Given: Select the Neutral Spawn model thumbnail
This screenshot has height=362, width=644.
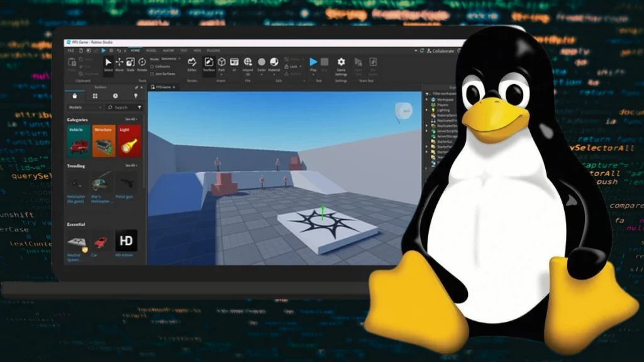Looking at the screenshot, I should pos(77,243).
